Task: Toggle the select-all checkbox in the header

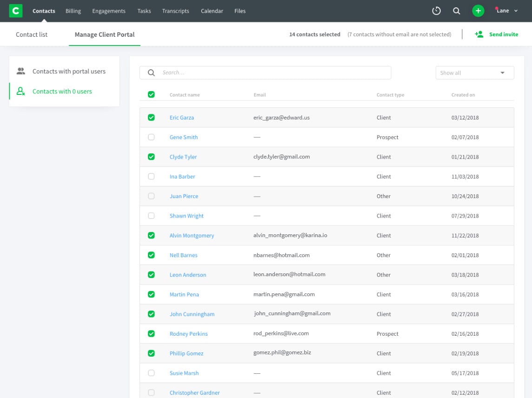Action: (151, 94)
